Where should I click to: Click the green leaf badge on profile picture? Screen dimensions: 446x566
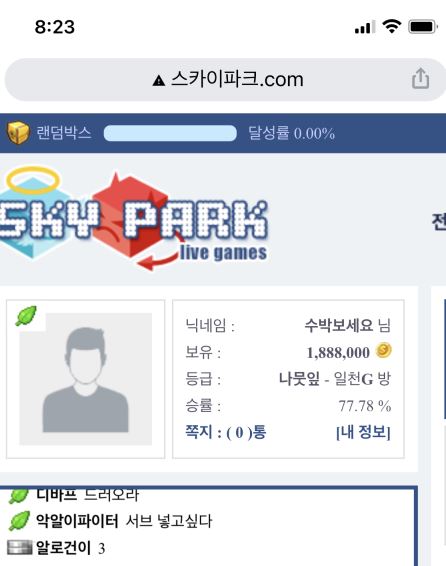click(x=26, y=316)
